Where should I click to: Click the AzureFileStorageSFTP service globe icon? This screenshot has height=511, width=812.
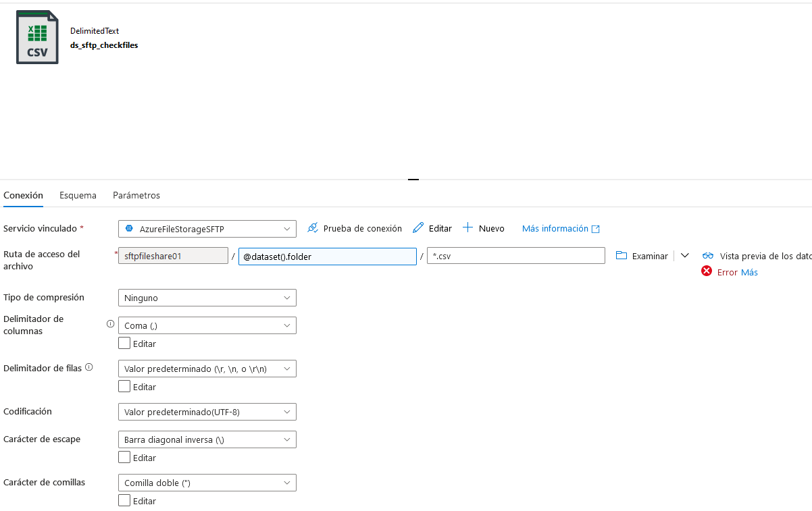129,229
